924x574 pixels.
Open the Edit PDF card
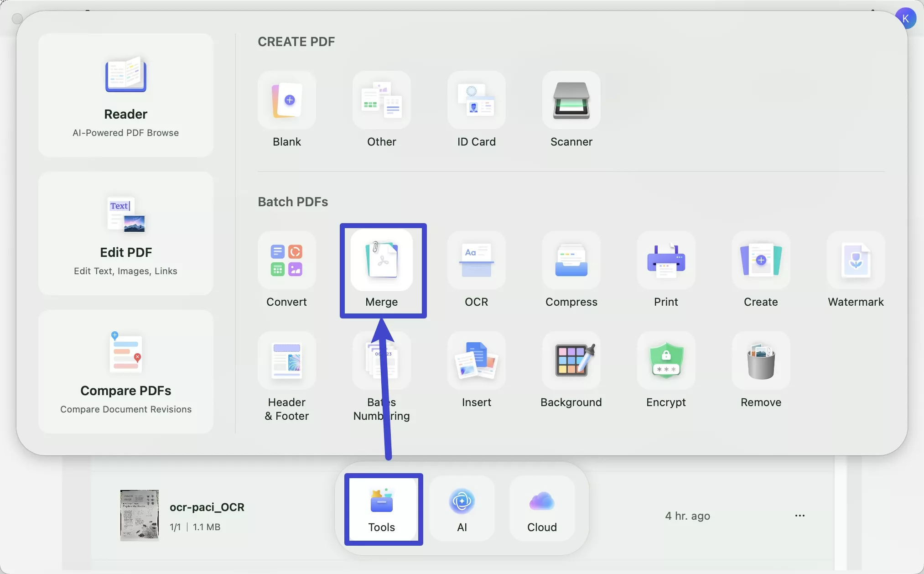pyautogui.click(x=126, y=234)
